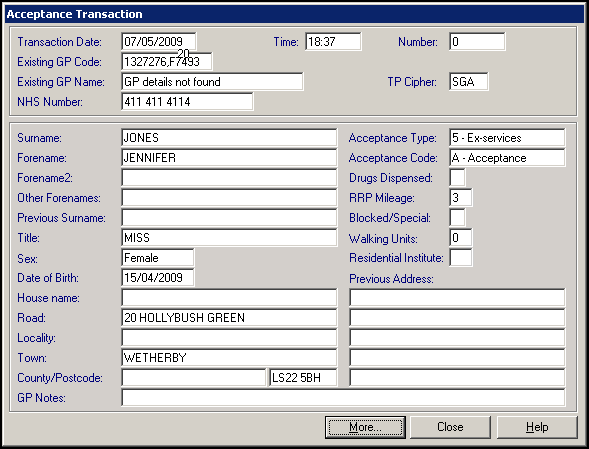Screen dimensions: 589x449
Task: Click the Sex field showing Female
Action: click(x=158, y=258)
